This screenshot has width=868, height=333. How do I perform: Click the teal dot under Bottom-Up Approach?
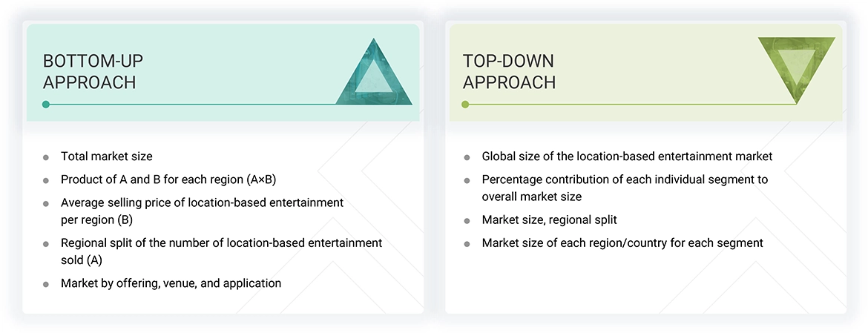46,105
